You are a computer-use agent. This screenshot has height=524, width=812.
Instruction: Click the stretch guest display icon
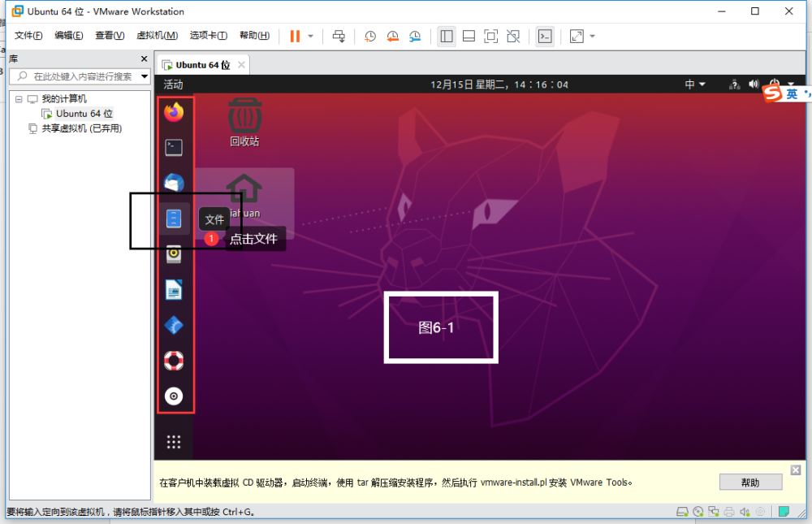(577, 37)
